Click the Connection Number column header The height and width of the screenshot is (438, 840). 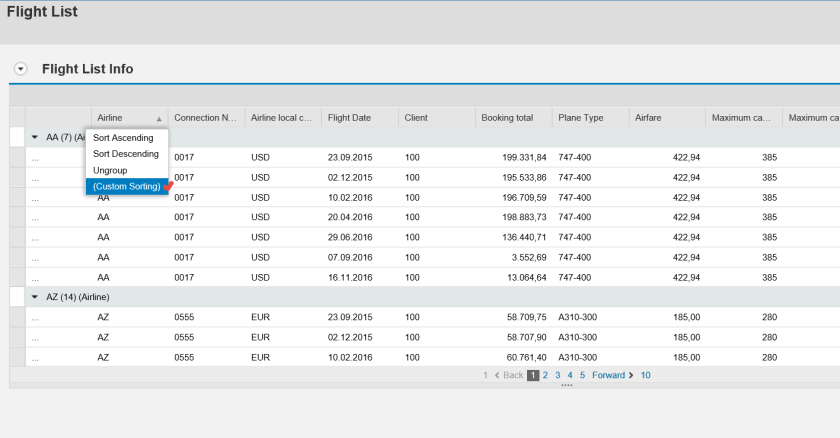[x=205, y=118]
